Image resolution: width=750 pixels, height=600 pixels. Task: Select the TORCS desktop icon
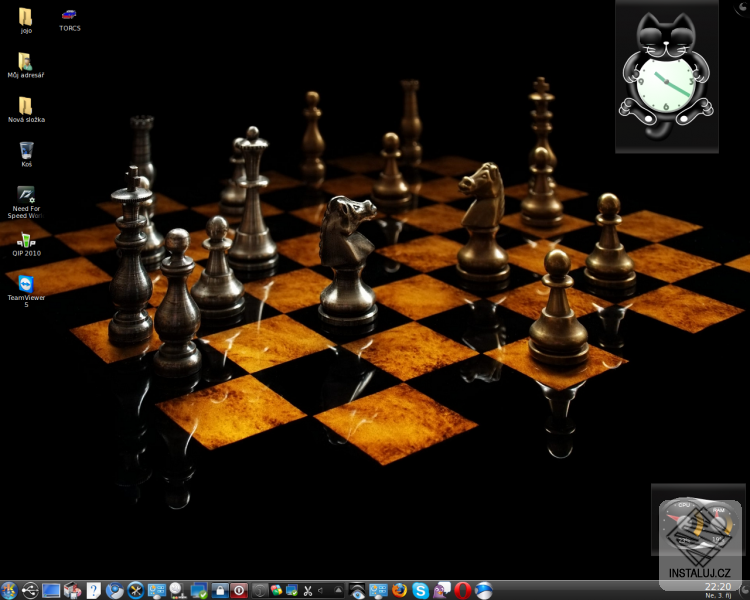coord(69,20)
